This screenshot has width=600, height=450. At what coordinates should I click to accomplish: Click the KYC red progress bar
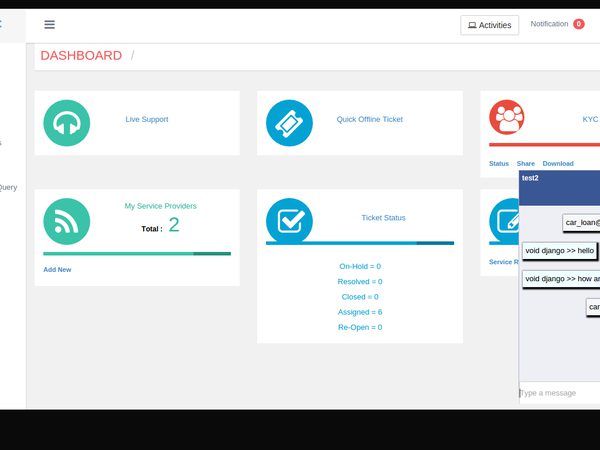click(544, 145)
